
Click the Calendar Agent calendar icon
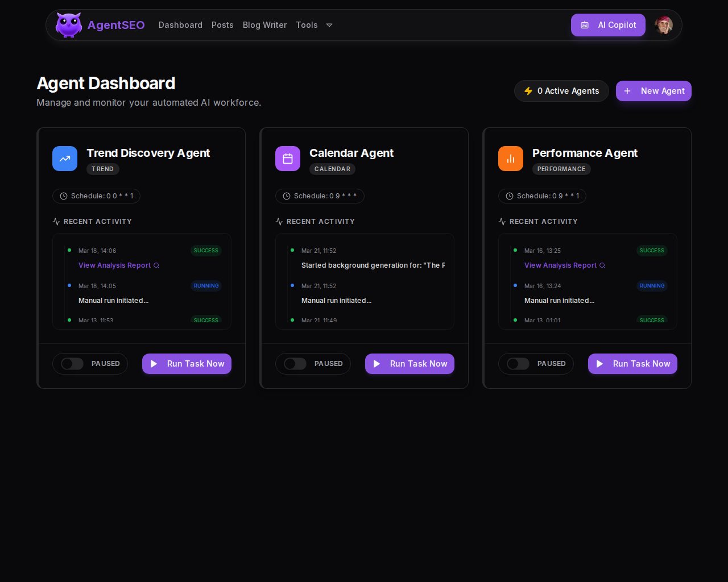tap(287, 159)
